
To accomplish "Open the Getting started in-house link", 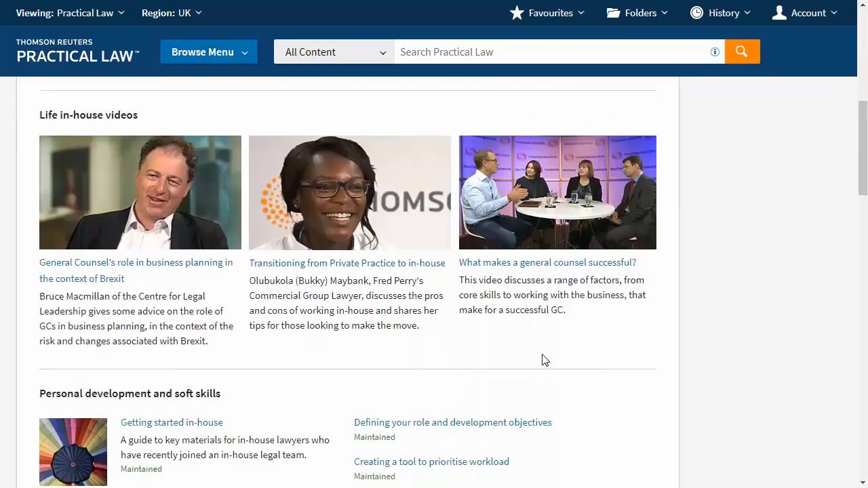I will click(172, 422).
